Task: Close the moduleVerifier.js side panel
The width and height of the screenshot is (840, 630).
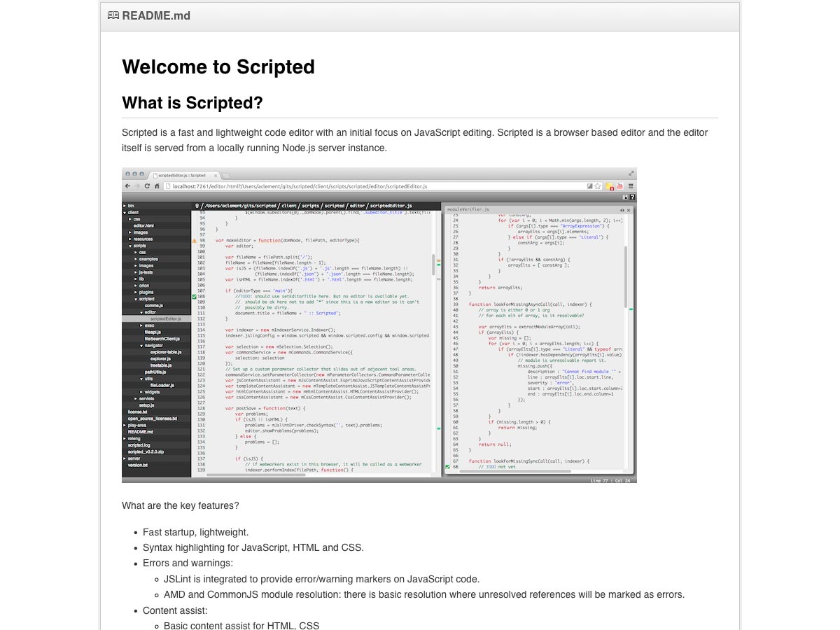Action: 629,210
